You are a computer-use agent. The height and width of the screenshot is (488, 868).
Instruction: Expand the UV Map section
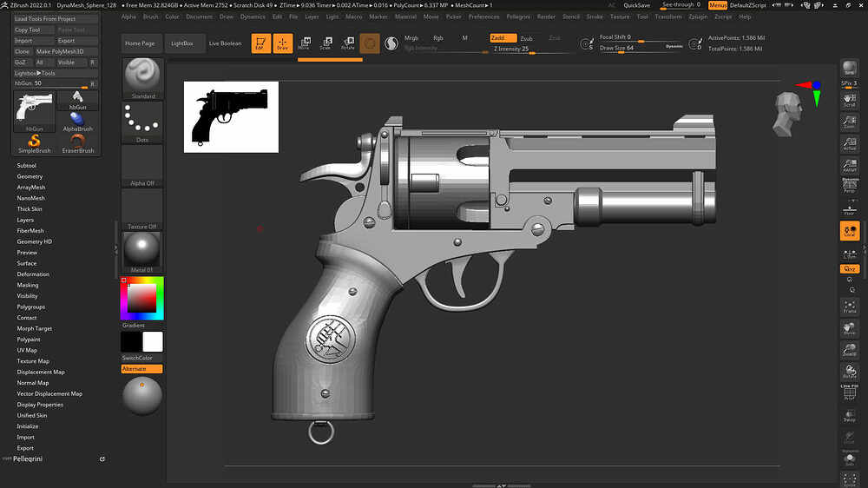coord(27,350)
